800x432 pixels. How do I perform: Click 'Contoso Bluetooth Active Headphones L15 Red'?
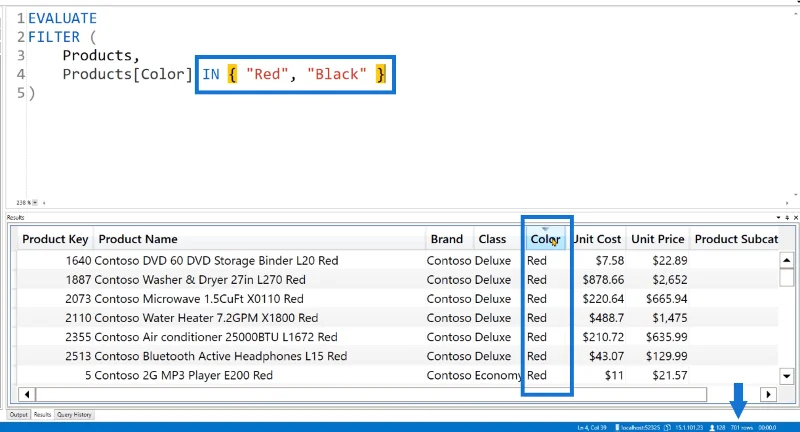click(x=220, y=356)
